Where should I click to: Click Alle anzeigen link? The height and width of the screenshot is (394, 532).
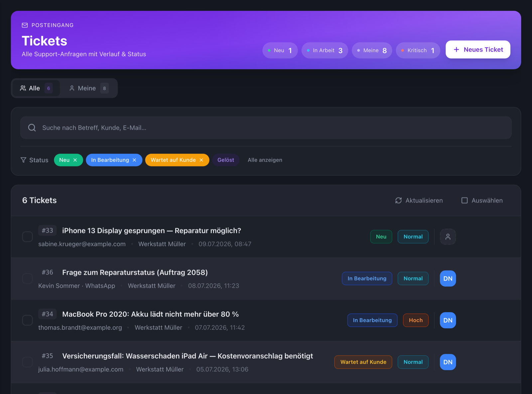(x=265, y=160)
